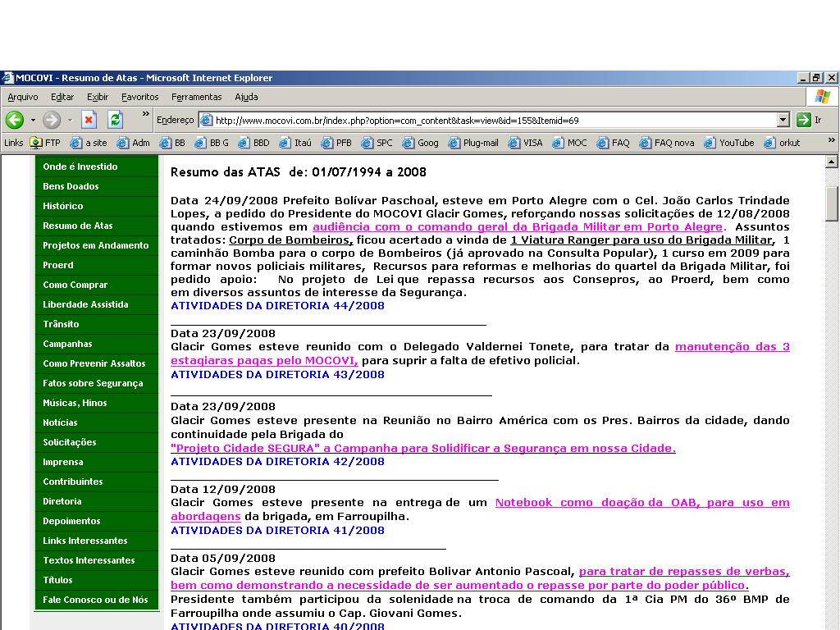
Task: Open 'Liberdade Assistida' sidebar page
Action: 97,304
